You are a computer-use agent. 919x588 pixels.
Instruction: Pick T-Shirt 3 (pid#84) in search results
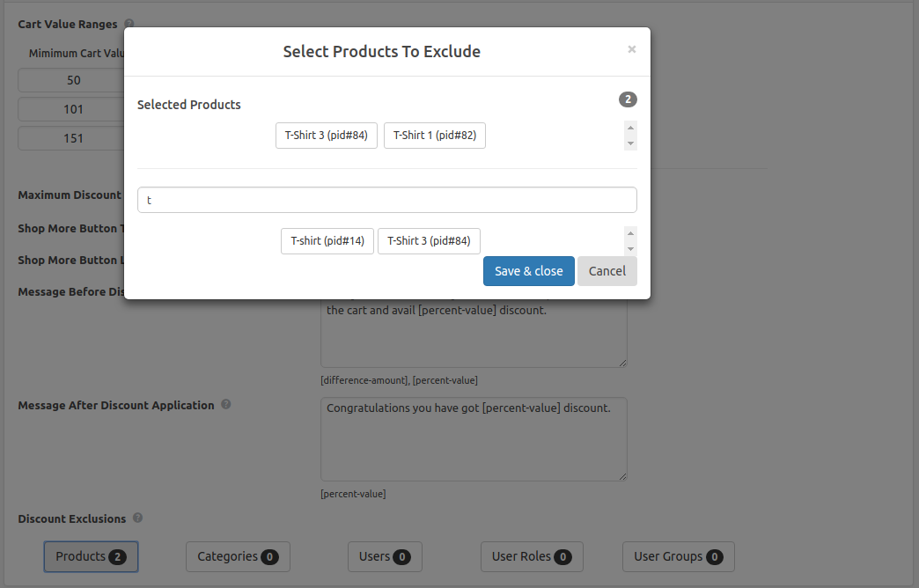point(429,241)
